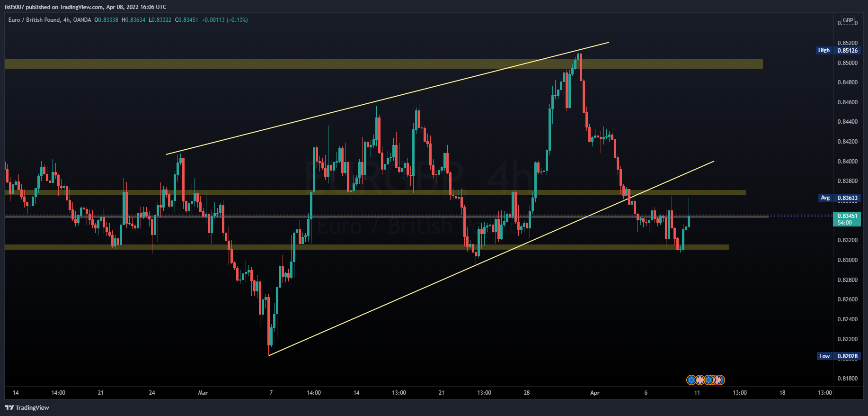Viewport: 868px width, 416px height.
Task: Select the upper yellow ascending trend line
Action: pyautogui.click(x=387, y=99)
